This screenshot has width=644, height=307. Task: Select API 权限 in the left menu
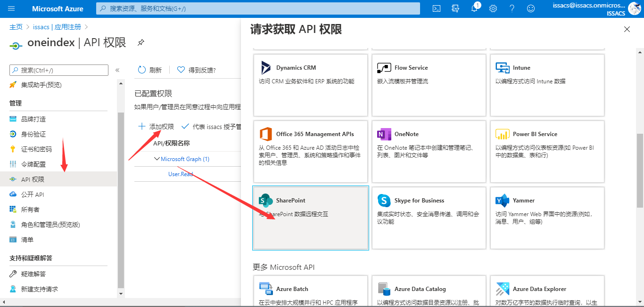pyautogui.click(x=58, y=179)
